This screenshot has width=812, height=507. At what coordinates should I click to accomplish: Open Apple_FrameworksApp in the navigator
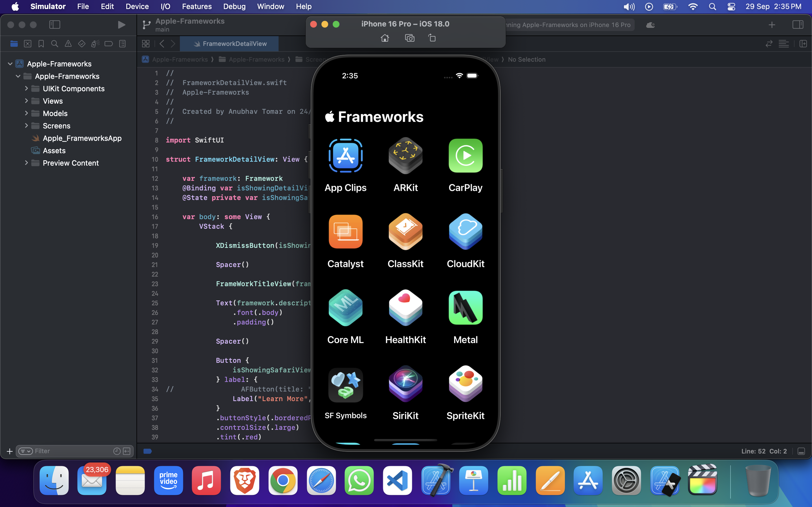(82, 138)
